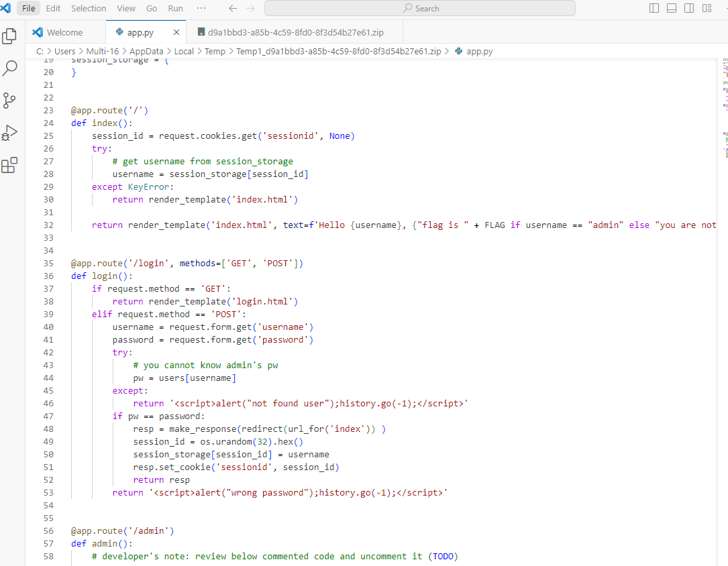This screenshot has height=566, width=728.
Task: Open the customize layout icon
Action: pos(707,8)
